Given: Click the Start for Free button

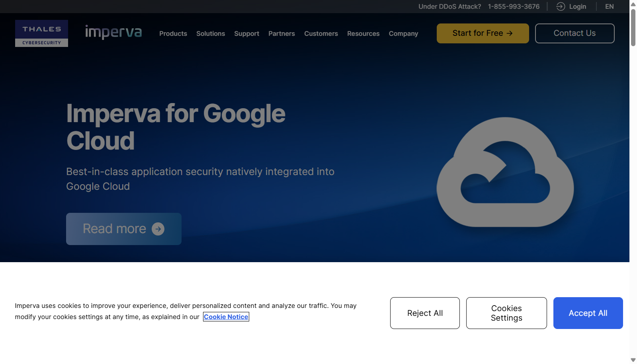Looking at the screenshot, I should pyautogui.click(x=483, y=33).
